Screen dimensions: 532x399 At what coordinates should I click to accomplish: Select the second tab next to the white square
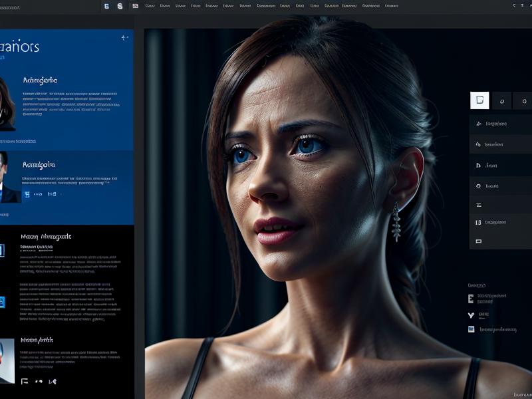(x=501, y=101)
